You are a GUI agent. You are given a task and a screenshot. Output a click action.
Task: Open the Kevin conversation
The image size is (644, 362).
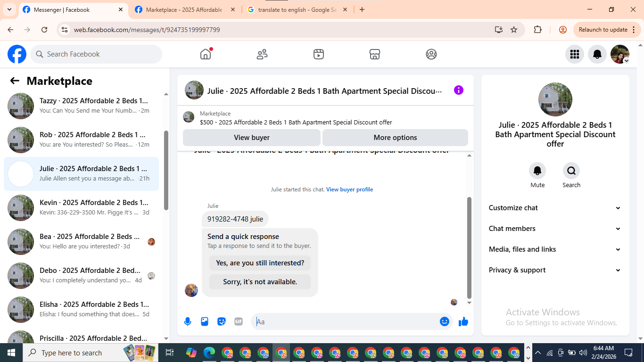81,208
